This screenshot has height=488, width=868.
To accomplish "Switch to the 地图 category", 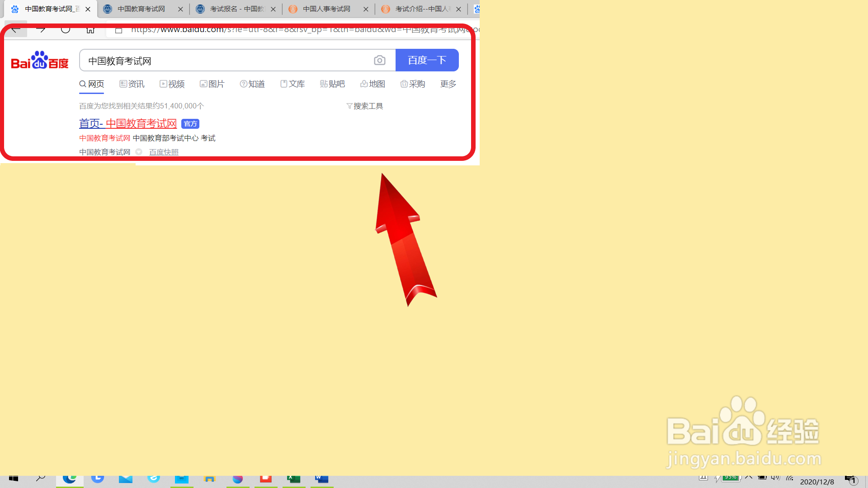I will [373, 84].
